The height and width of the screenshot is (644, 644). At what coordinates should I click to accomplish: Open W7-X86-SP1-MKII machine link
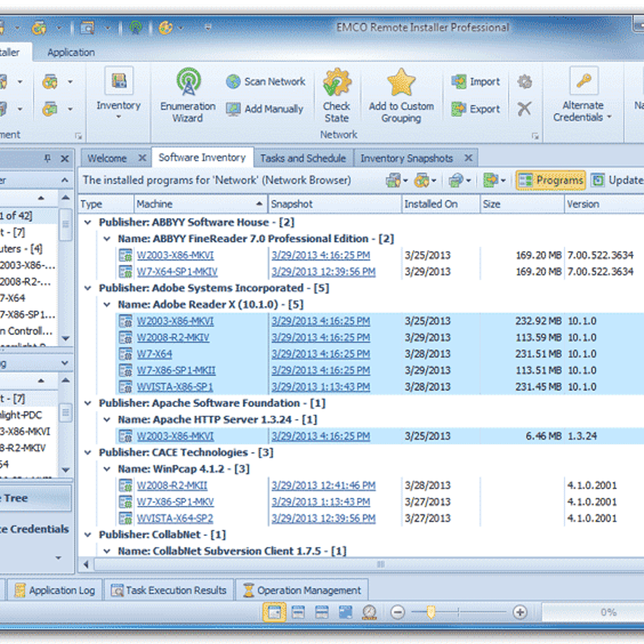pyautogui.click(x=176, y=370)
